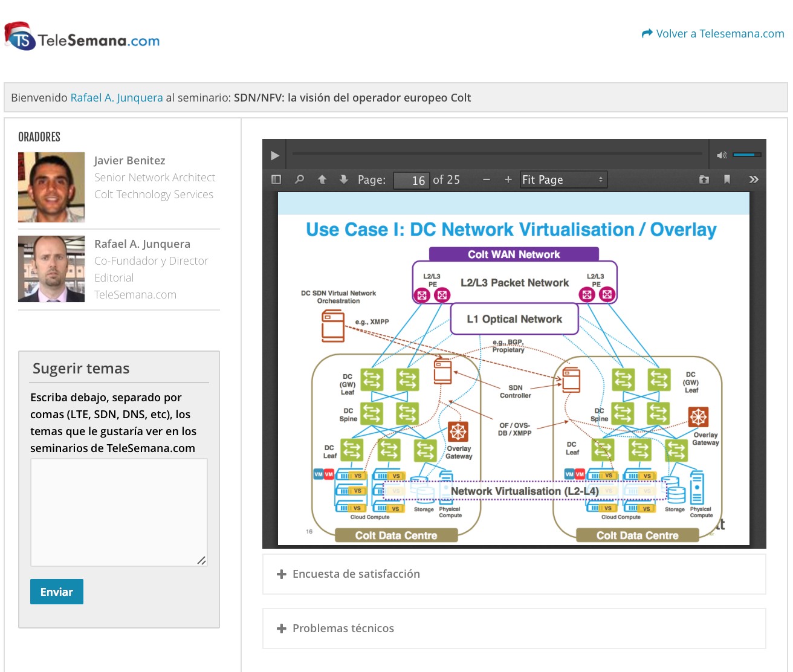Click the Co-Fundador y Director text
Image resolution: width=793 pixels, height=672 pixels.
point(151,261)
